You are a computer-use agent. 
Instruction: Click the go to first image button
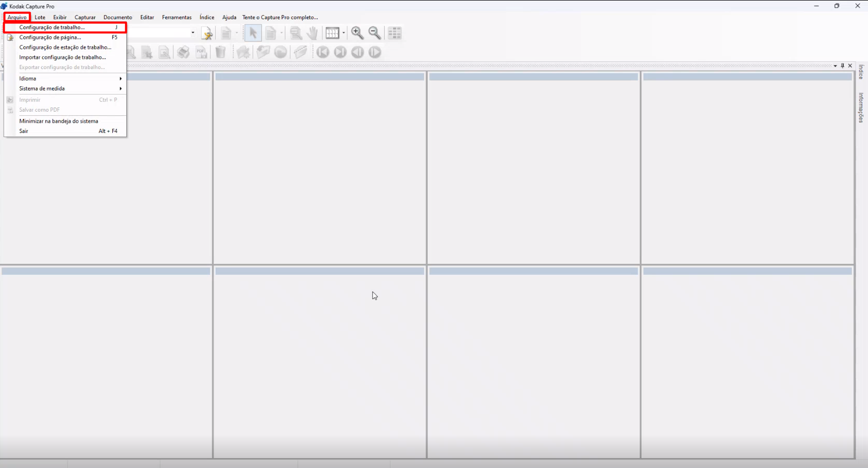323,52
